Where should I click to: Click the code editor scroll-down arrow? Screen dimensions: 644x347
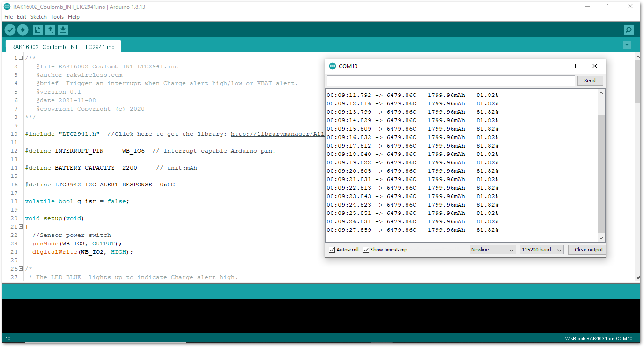(637, 278)
